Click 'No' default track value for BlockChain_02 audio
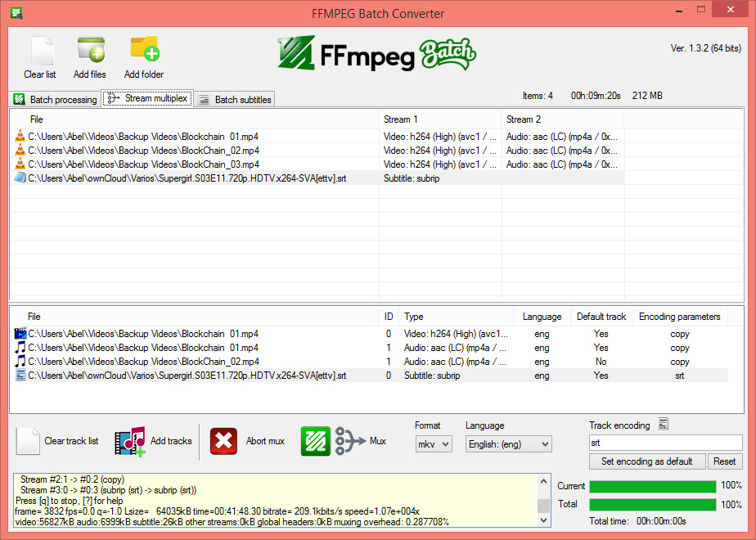The image size is (756, 540). [x=601, y=362]
